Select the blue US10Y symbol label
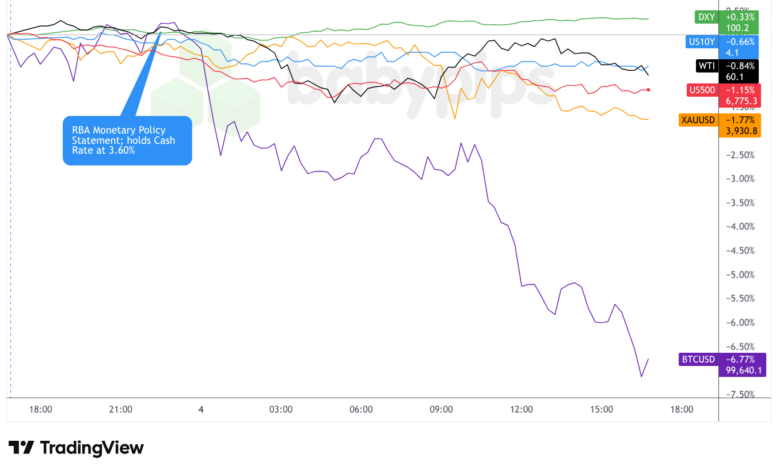The height and width of the screenshot is (473, 780). click(699, 41)
